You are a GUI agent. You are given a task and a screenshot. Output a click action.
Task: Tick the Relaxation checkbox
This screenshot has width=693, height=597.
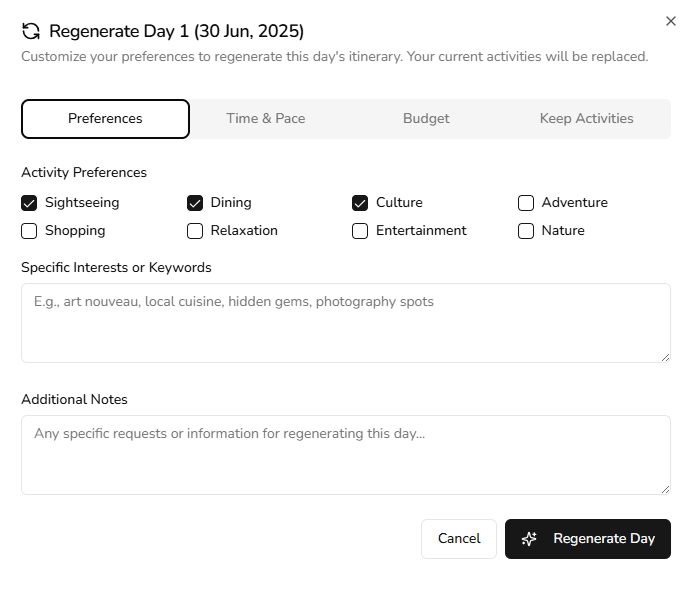pyautogui.click(x=195, y=231)
